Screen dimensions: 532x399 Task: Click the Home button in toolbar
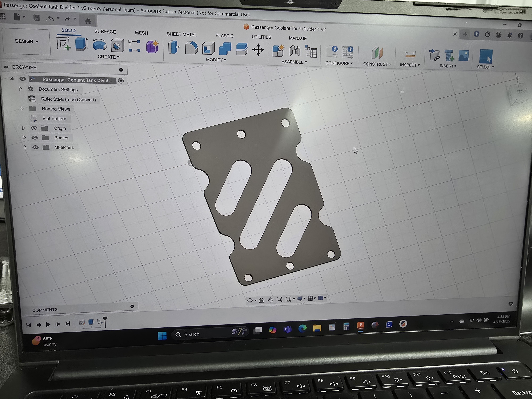88,21
